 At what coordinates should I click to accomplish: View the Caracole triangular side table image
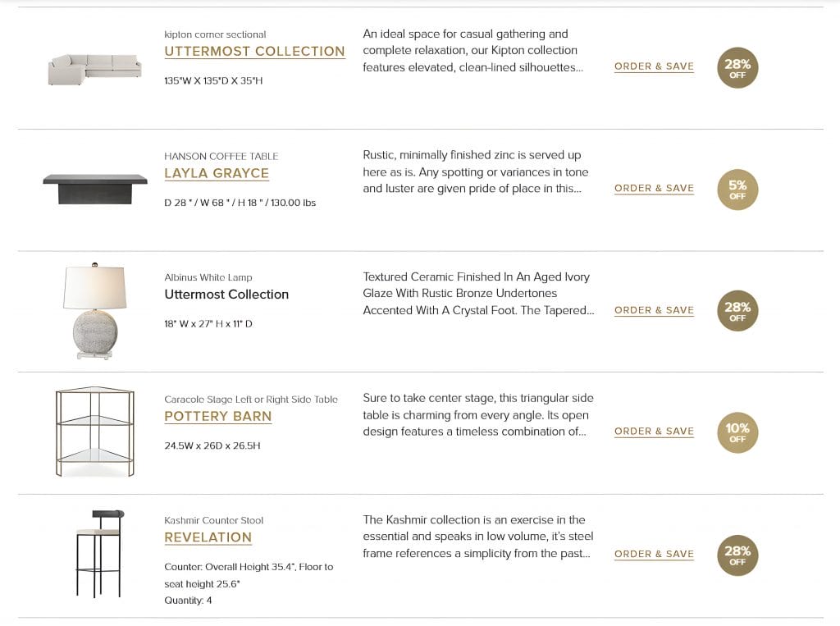[95, 432]
